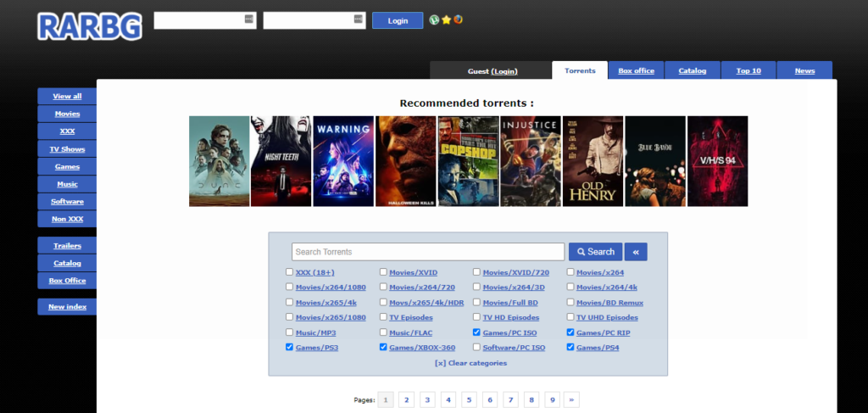
Task: Open the Injustice poster
Action: click(531, 161)
